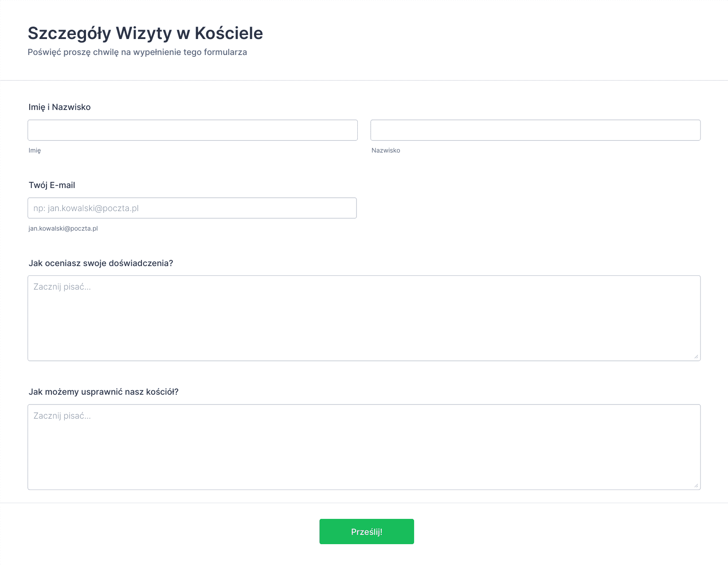Click the small 'Imię' sublabel under first field

tap(35, 150)
